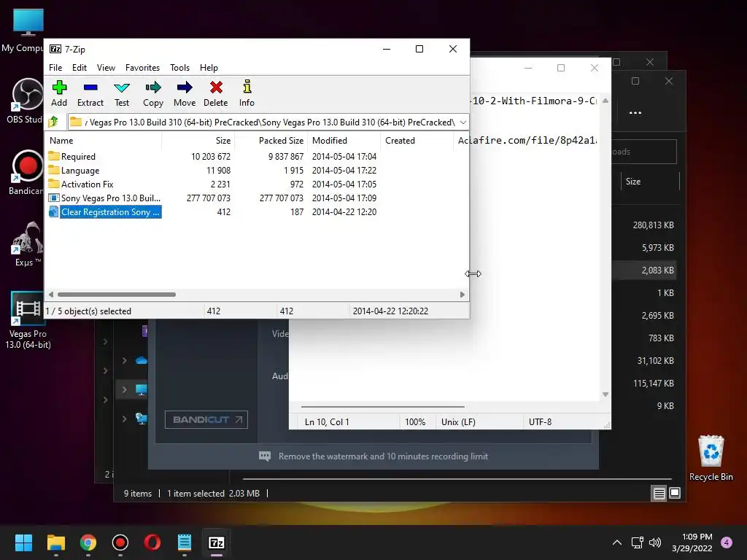The width and height of the screenshot is (747, 560).
Task: Open Opera browser from the taskbar
Action: (x=152, y=542)
